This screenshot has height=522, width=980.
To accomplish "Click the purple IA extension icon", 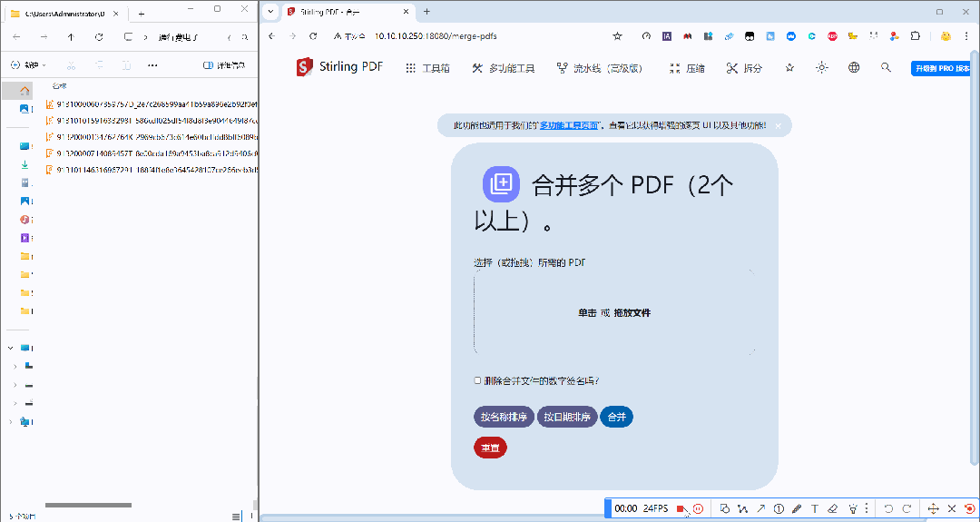I will pyautogui.click(x=667, y=36).
